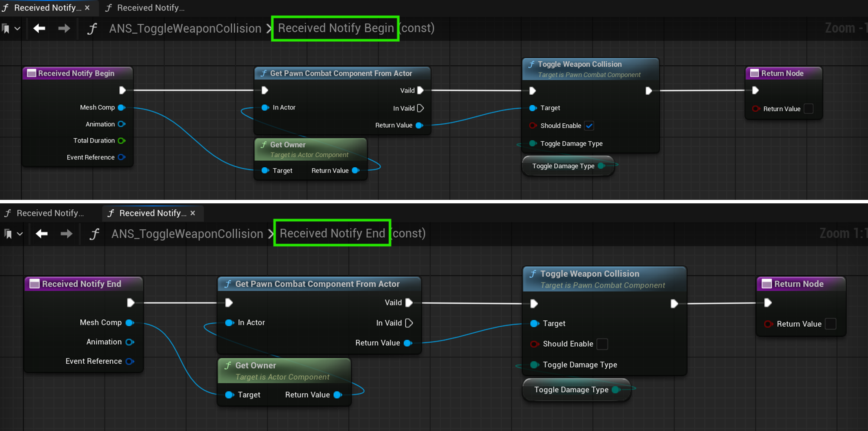Screen dimensions: 868x431
Task: Close the active Received Notify tab in top editor
Action: [87, 8]
